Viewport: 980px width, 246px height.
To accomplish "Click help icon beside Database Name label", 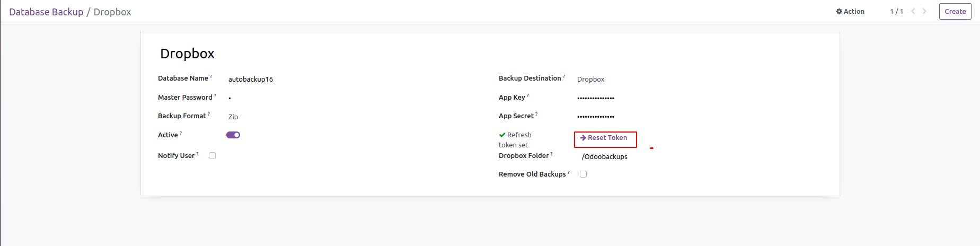I will pyautogui.click(x=211, y=76).
